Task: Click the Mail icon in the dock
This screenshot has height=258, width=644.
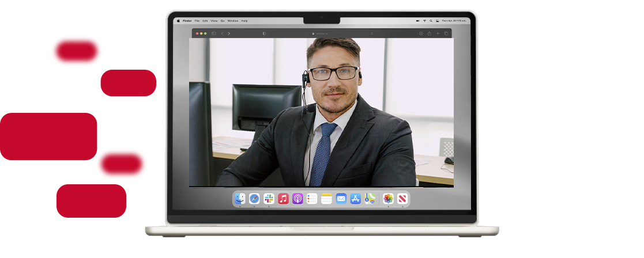Action: coord(341,199)
